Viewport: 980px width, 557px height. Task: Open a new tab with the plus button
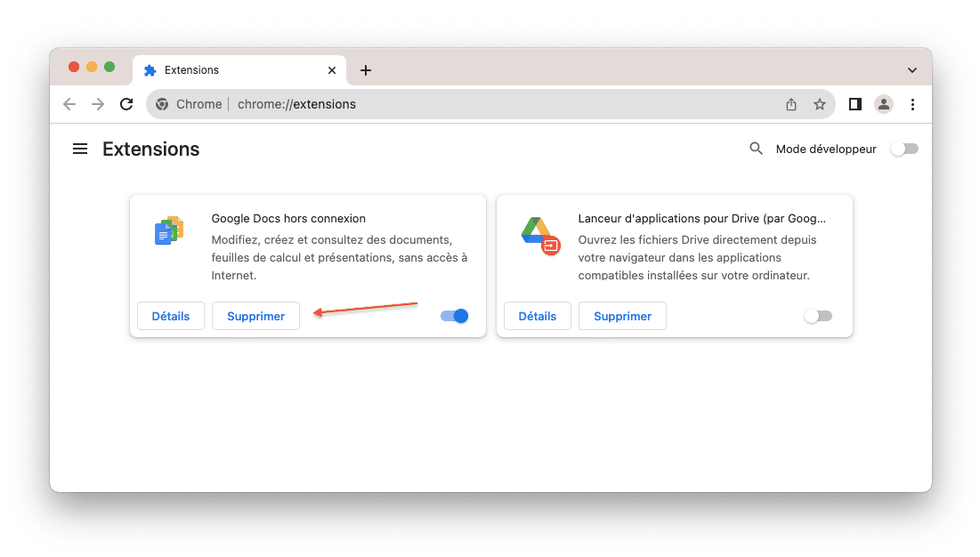[366, 70]
